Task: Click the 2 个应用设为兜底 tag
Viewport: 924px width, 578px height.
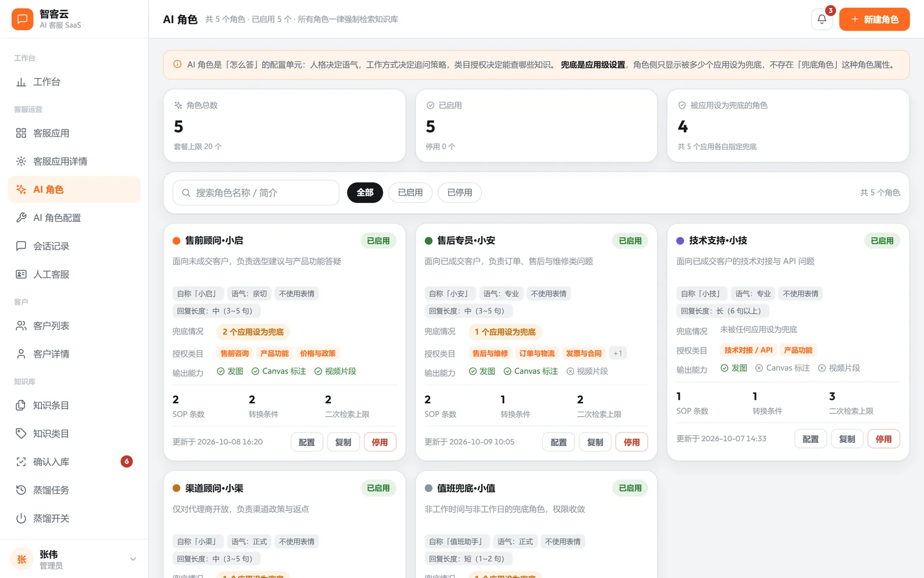Action: pos(253,332)
